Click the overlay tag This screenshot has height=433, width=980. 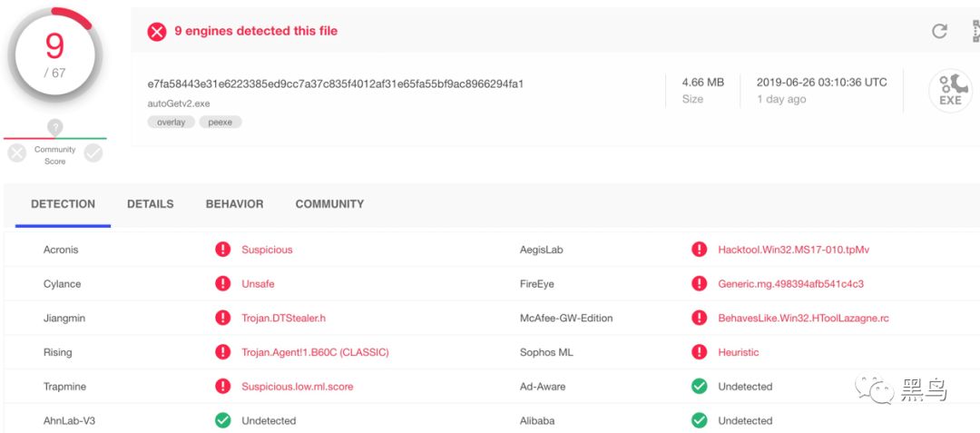(x=171, y=122)
